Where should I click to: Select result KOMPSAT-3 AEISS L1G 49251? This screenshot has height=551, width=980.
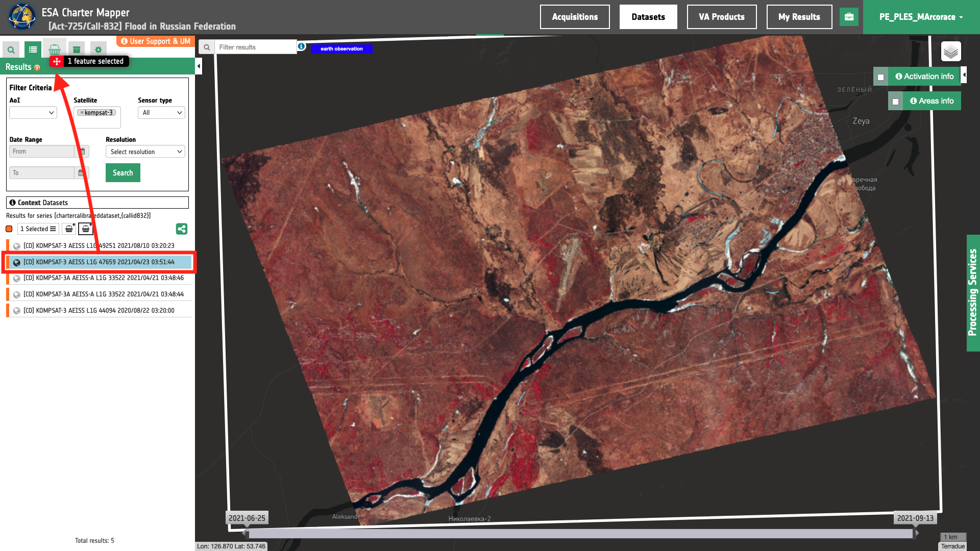[99, 246]
